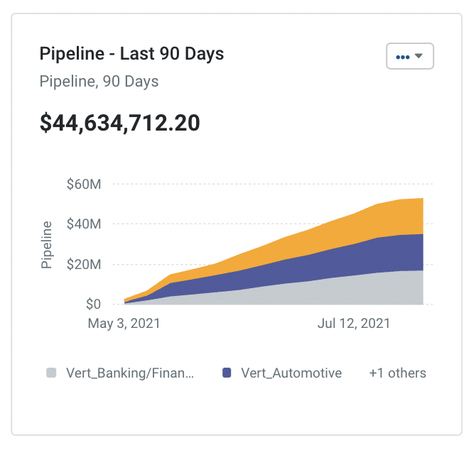The image size is (476, 450).
Task: Click the $0 y-axis label
Action: (x=93, y=304)
